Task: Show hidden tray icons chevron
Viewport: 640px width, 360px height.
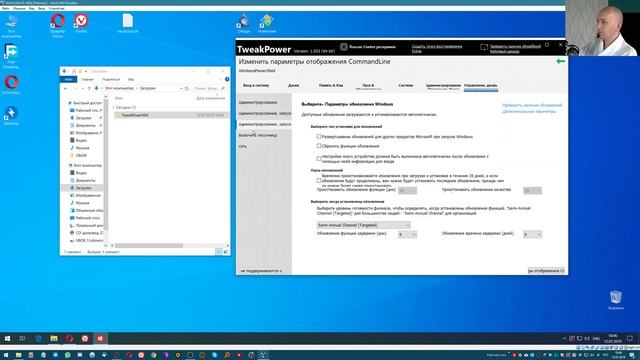Action: pos(564,338)
